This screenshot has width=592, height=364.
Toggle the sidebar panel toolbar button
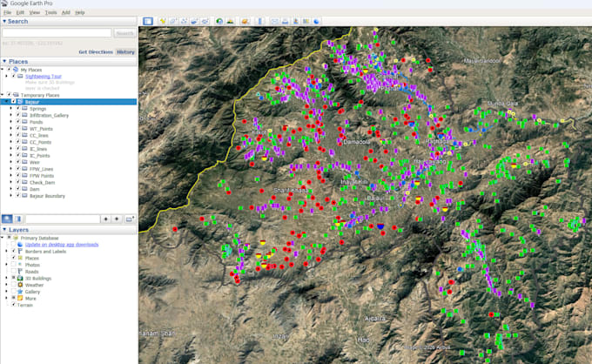click(148, 21)
